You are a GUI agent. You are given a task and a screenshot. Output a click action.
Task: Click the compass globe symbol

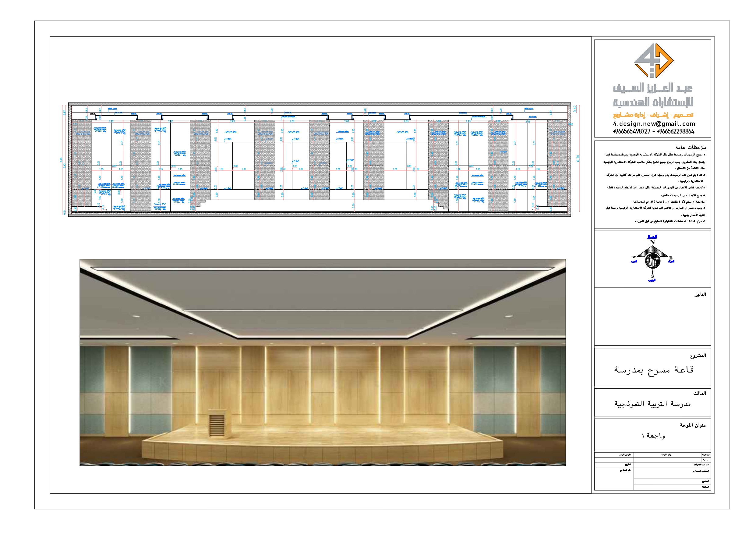coord(653,261)
